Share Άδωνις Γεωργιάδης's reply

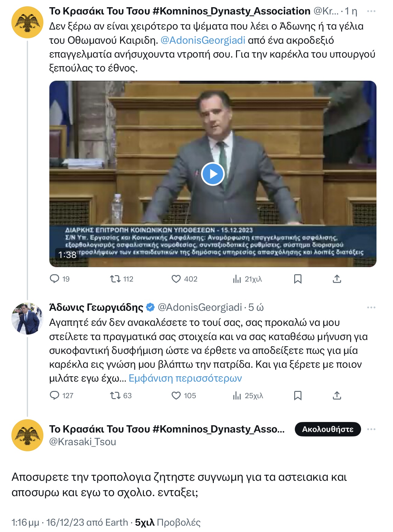(337, 396)
